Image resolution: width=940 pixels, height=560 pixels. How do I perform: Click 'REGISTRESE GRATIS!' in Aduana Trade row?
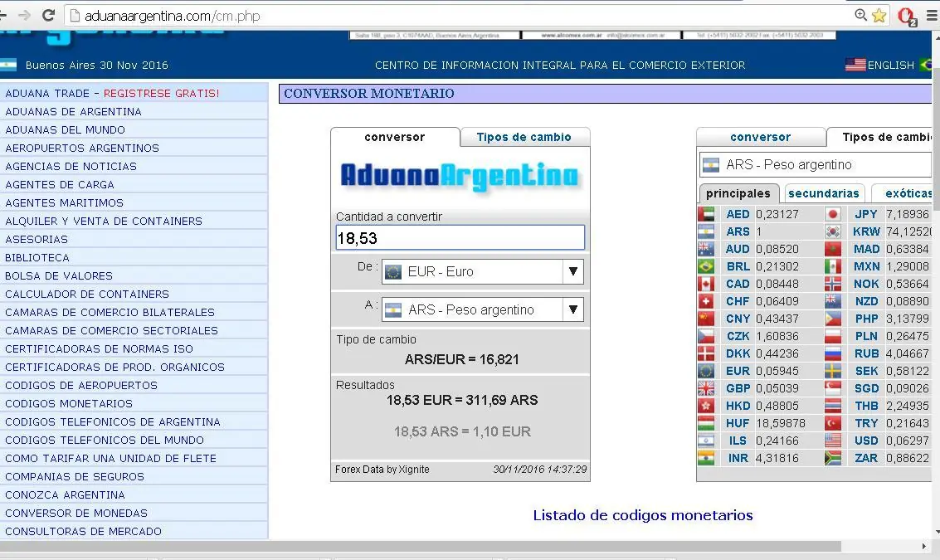tap(161, 94)
